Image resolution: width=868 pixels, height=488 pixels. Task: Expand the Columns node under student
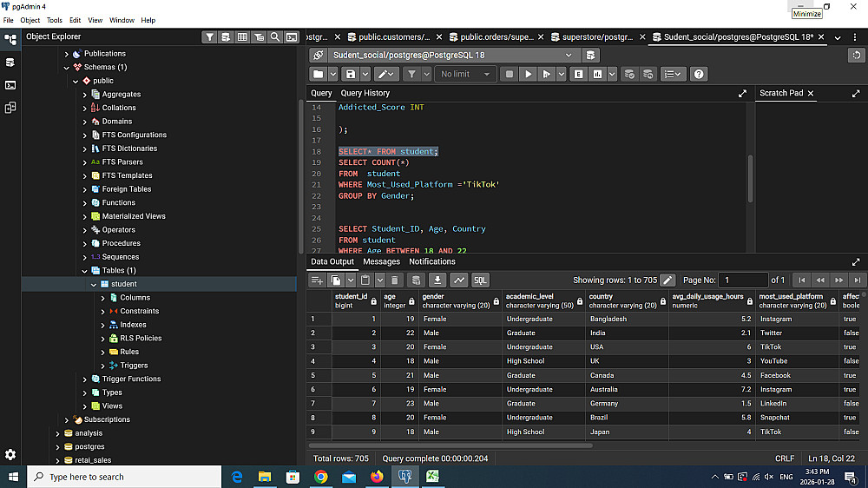point(103,298)
